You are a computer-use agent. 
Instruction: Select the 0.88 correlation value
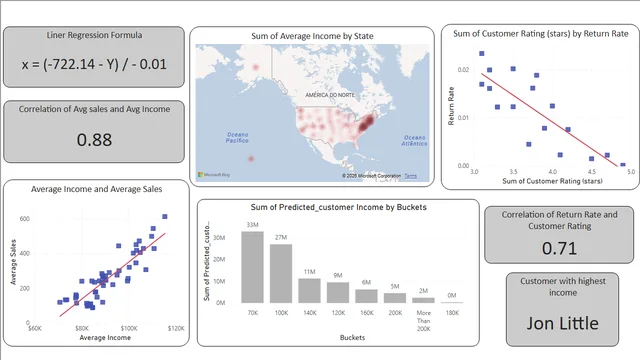point(94,140)
